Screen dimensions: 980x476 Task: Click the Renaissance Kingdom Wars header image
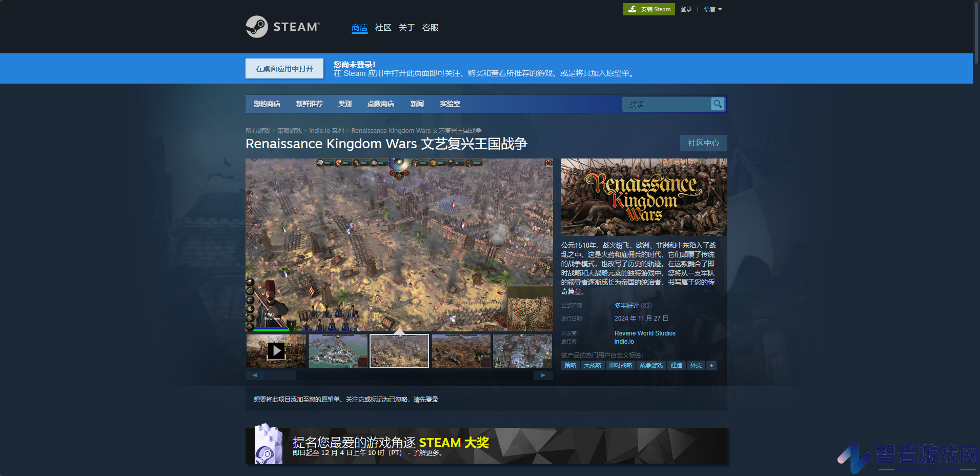point(644,197)
